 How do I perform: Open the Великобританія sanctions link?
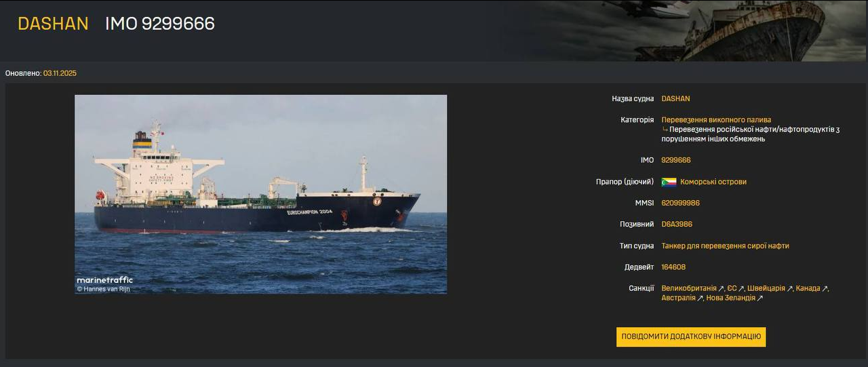pyautogui.click(x=689, y=288)
